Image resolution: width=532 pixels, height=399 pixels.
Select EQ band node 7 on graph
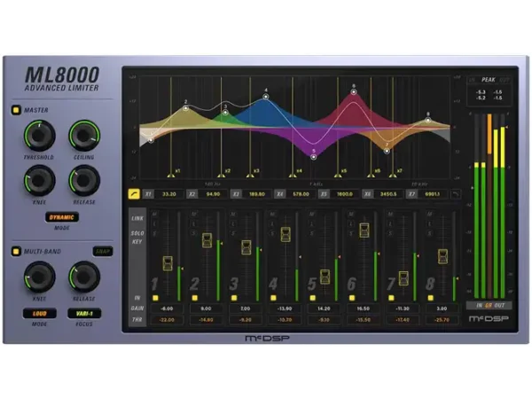click(387, 151)
